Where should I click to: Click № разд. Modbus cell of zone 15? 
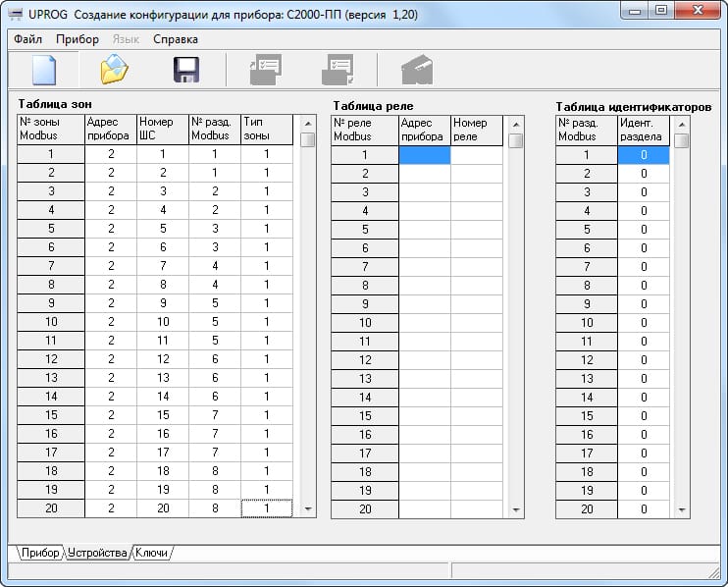pyautogui.click(x=215, y=414)
